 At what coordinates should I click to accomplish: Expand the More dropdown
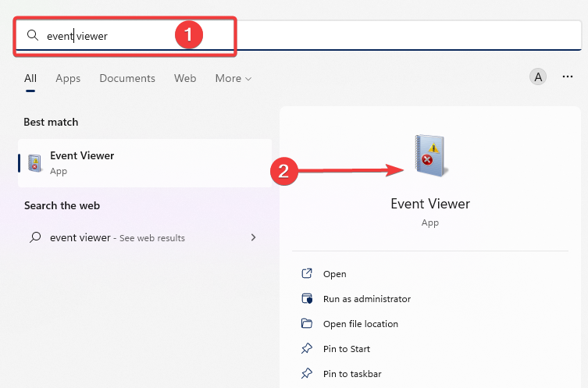[233, 78]
